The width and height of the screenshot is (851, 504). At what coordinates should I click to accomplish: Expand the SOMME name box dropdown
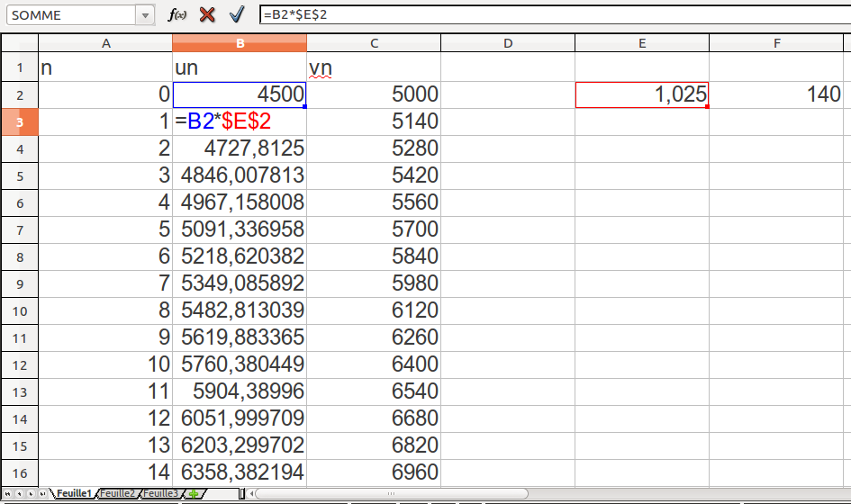pos(146,15)
